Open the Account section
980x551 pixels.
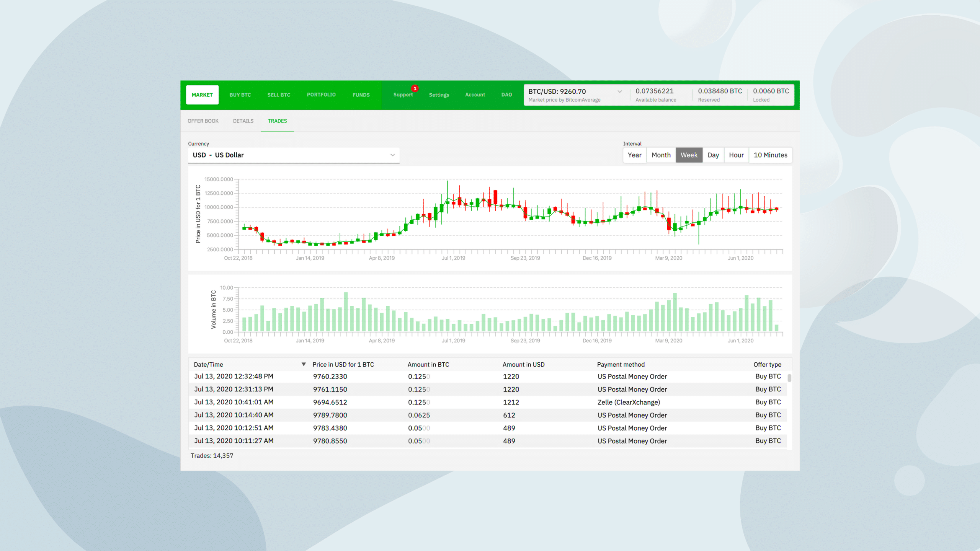tap(475, 95)
